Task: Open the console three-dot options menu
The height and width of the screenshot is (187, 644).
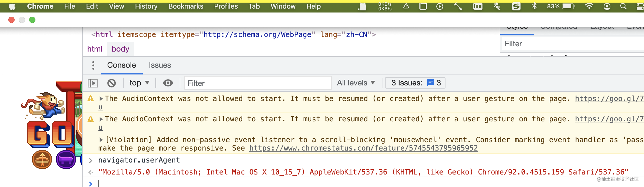Action: click(x=93, y=65)
